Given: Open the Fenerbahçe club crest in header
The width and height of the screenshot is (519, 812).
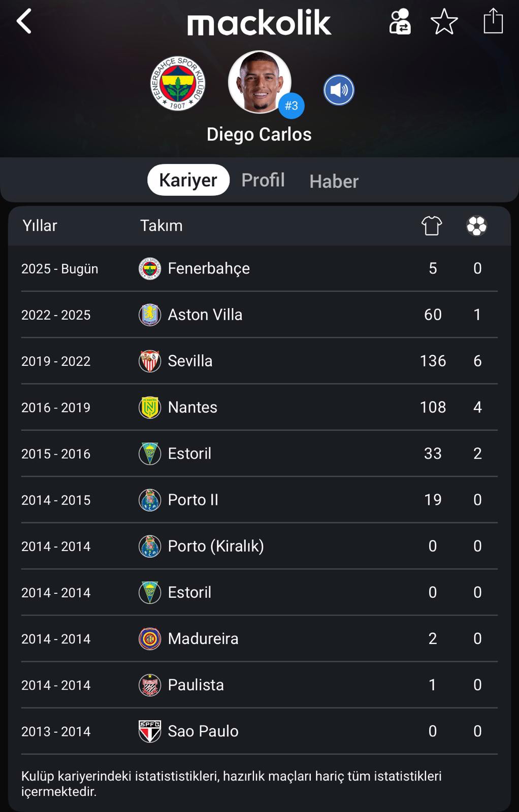Looking at the screenshot, I should (x=178, y=83).
